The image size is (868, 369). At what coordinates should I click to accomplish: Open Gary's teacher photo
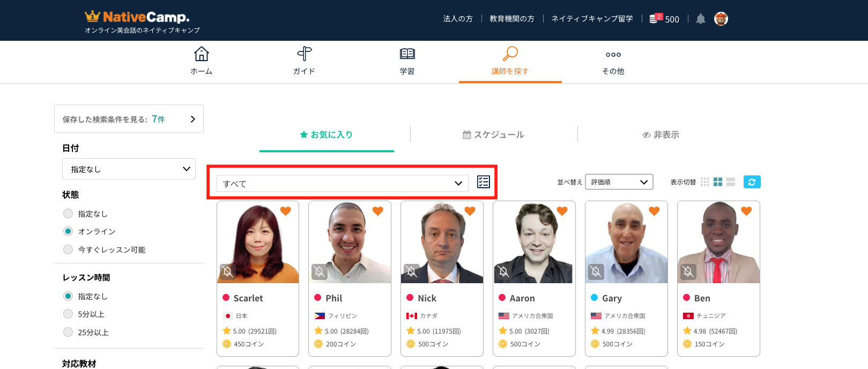click(x=626, y=242)
